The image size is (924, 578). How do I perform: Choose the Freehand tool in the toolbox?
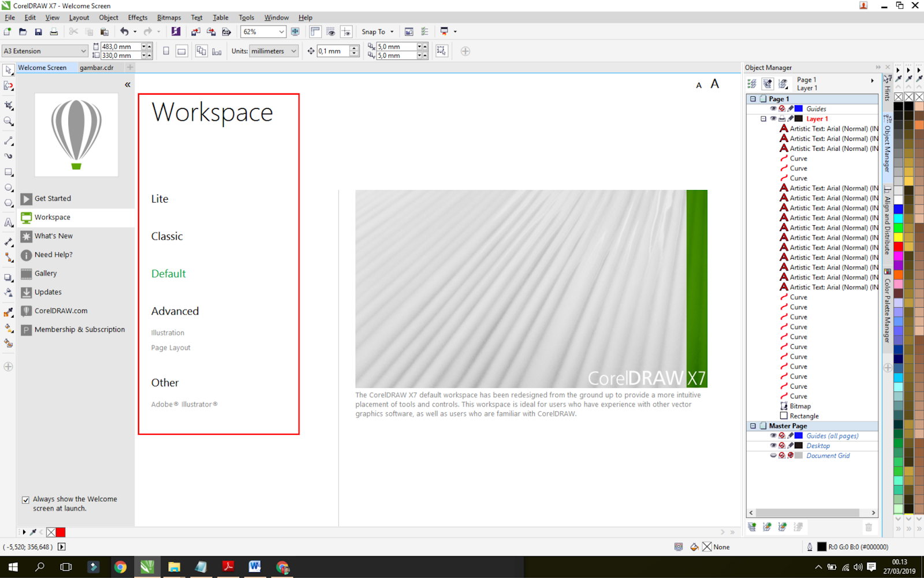click(x=9, y=141)
